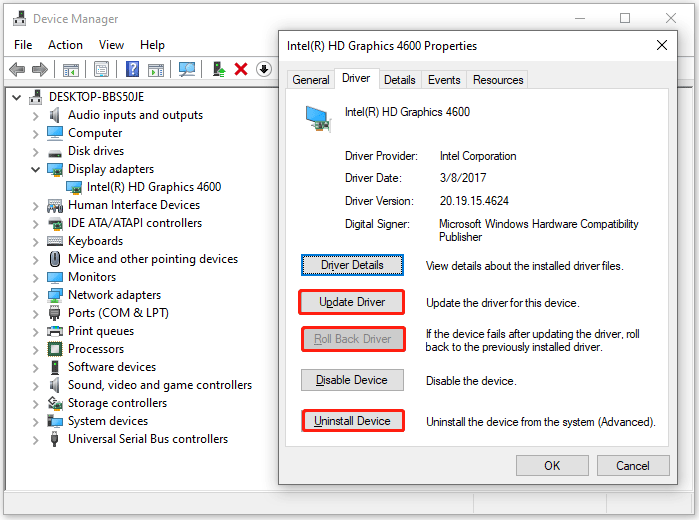
Task: Click driver version value 20.19.15.4624
Action: [474, 201]
